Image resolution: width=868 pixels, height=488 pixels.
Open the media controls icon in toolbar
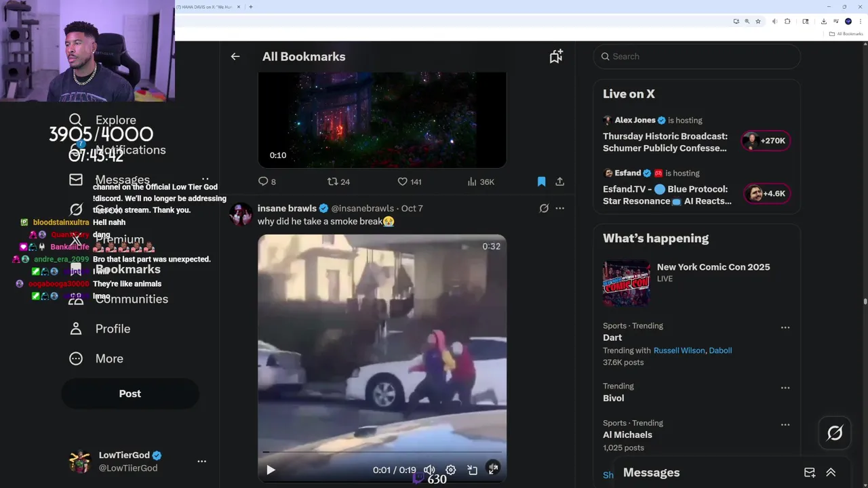pyautogui.click(x=836, y=22)
